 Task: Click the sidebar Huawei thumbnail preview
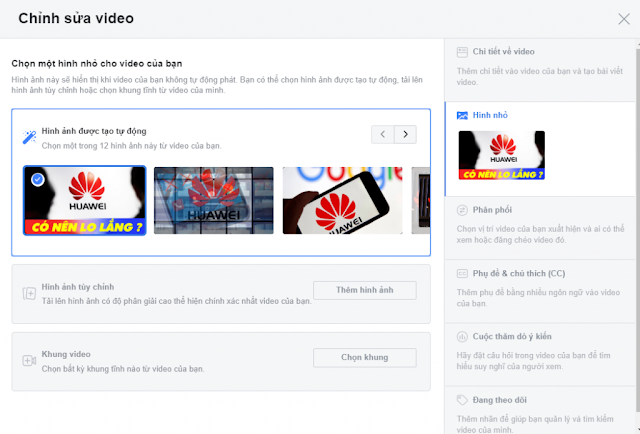pos(502,155)
